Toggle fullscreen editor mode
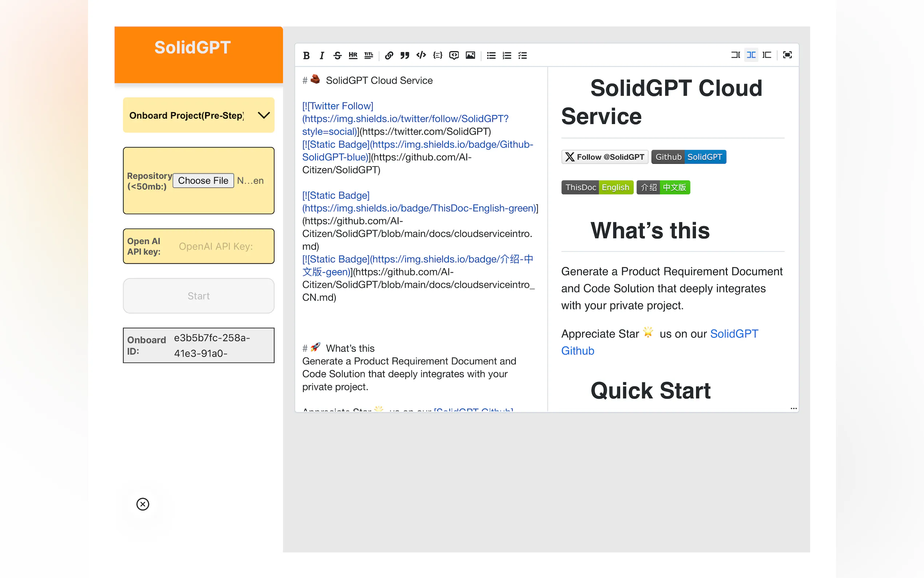 tap(787, 55)
